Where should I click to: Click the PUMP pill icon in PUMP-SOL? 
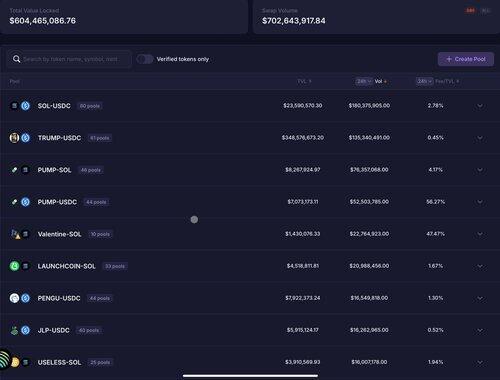pos(14,170)
